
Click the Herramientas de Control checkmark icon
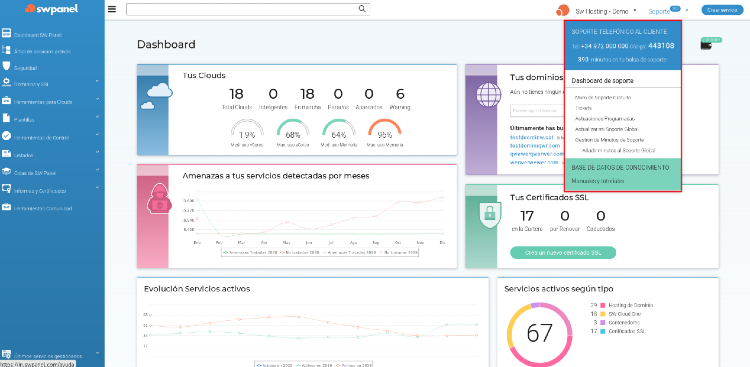click(x=6, y=136)
